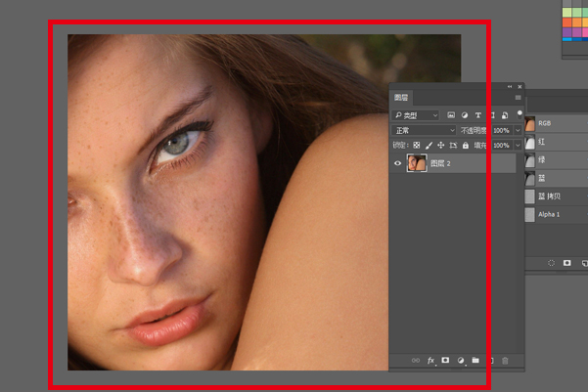
Task: Select the 图层 panel tab
Action: [401, 98]
